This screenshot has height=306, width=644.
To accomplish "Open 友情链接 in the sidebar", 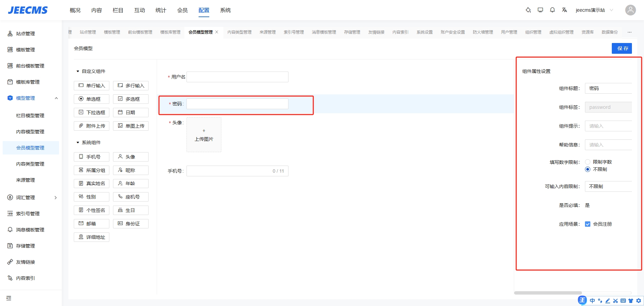I will click(x=25, y=262).
